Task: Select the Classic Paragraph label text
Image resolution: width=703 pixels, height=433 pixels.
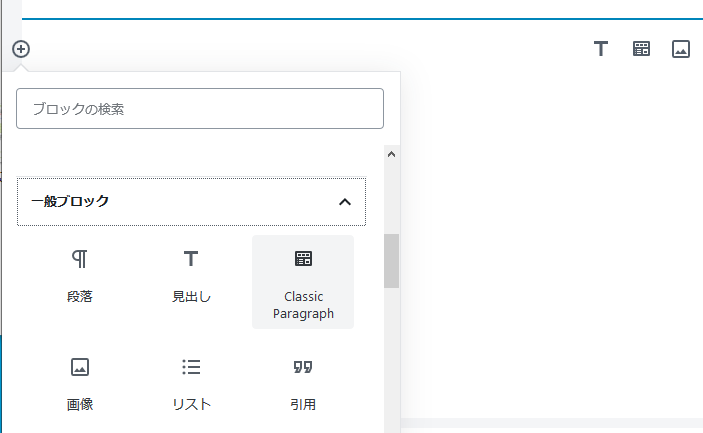Action: point(303,305)
